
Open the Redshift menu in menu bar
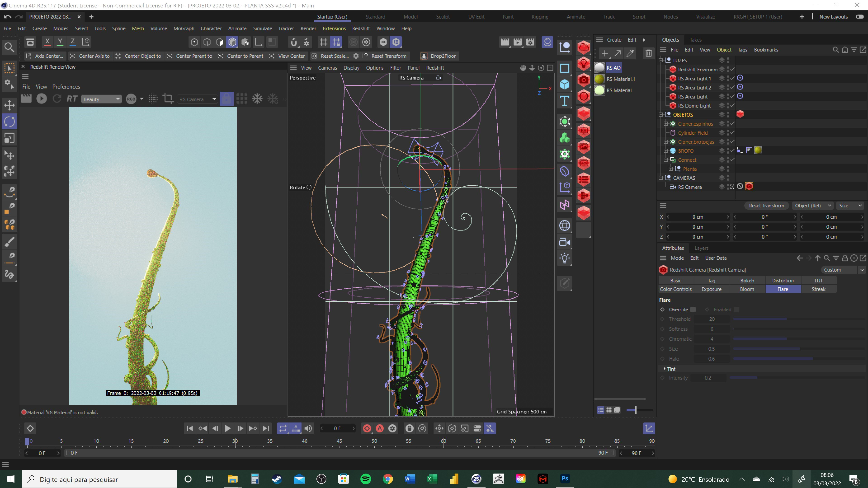361,29
